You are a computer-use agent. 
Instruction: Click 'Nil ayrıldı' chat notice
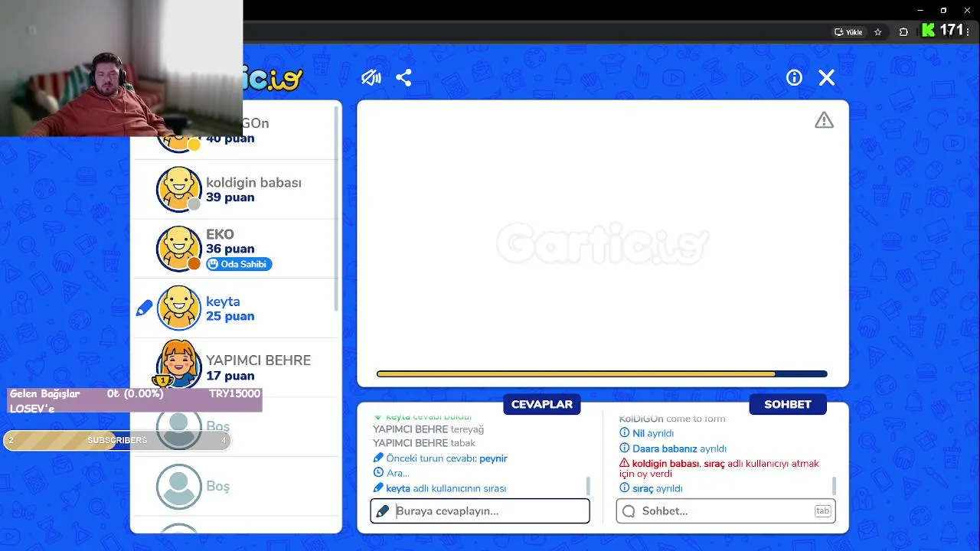(646, 433)
